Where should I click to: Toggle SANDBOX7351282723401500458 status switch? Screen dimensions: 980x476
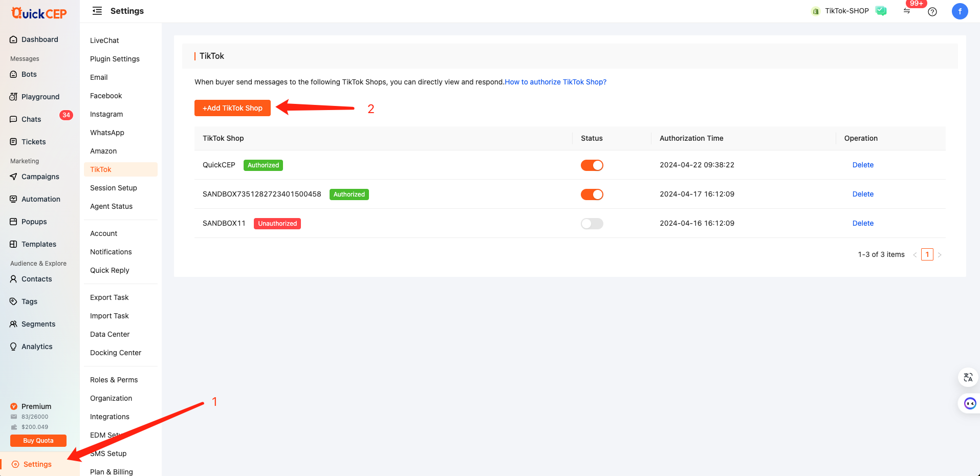592,194
